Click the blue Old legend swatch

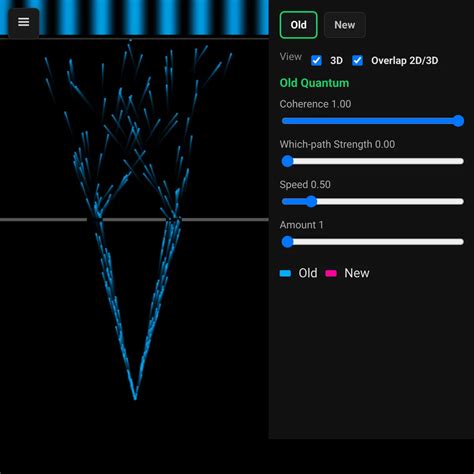coord(285,274)
